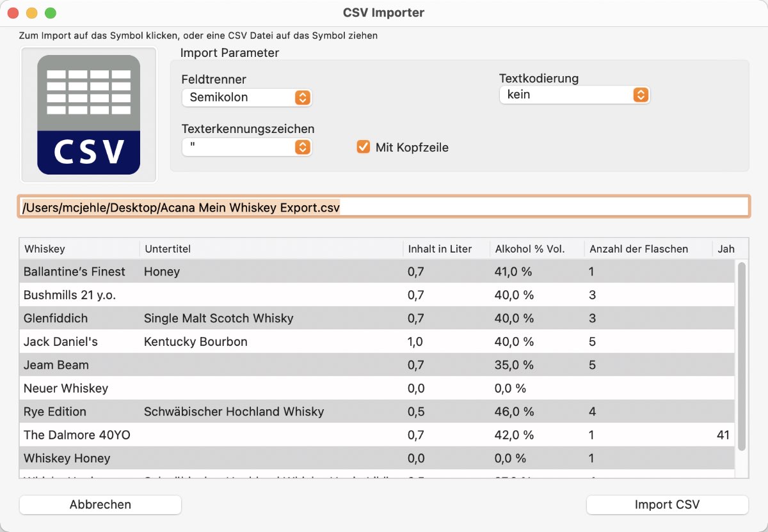Screen dimensions: 768x532
Task: Toggle the Mit Kopfzeile checkbox
Action: [364, 147]
